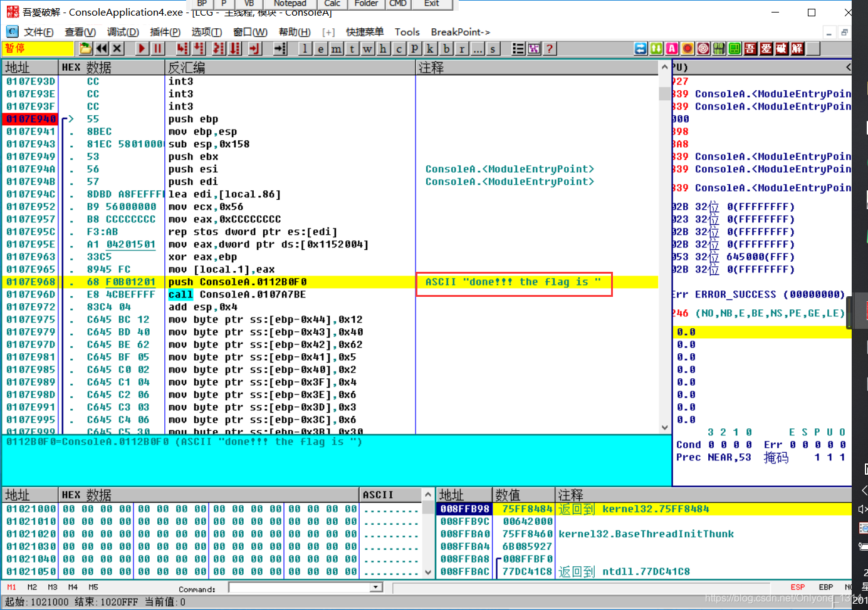Pause execution with the red pause icon

coord(158,48)
